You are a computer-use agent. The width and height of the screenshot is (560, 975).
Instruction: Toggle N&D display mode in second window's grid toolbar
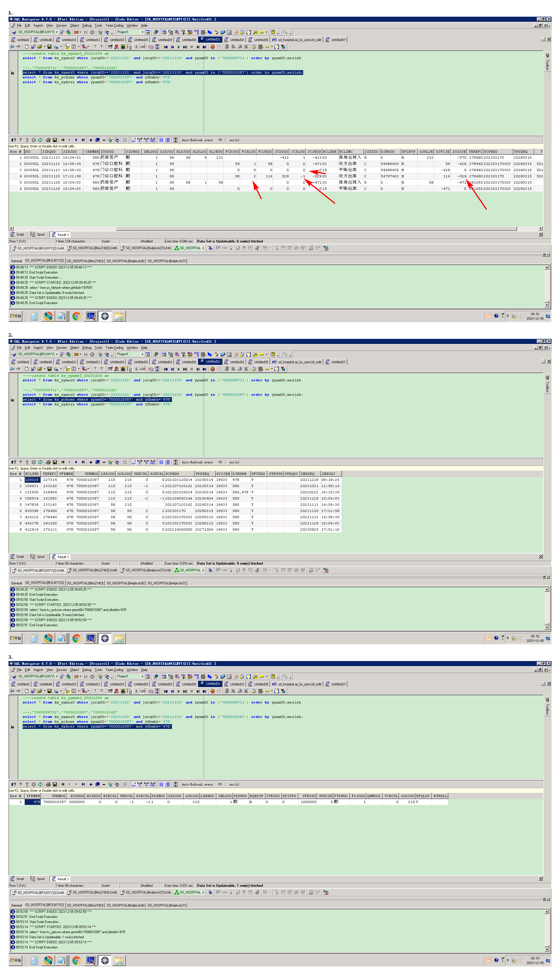(153, 462)
